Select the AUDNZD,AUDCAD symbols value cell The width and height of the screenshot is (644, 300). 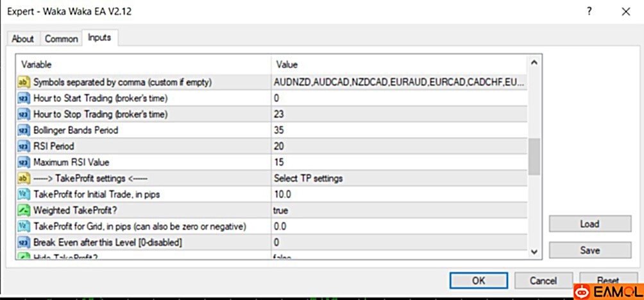coord(399,83)
